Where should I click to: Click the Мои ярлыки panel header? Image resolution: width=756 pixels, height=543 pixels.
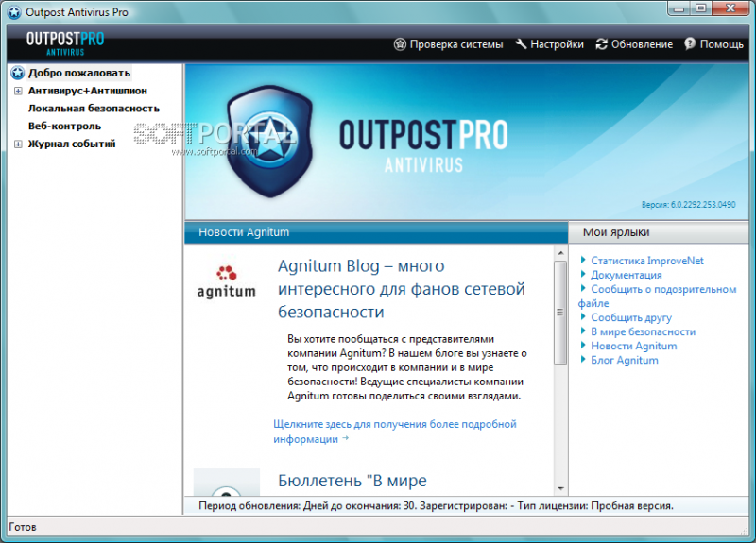659,232
